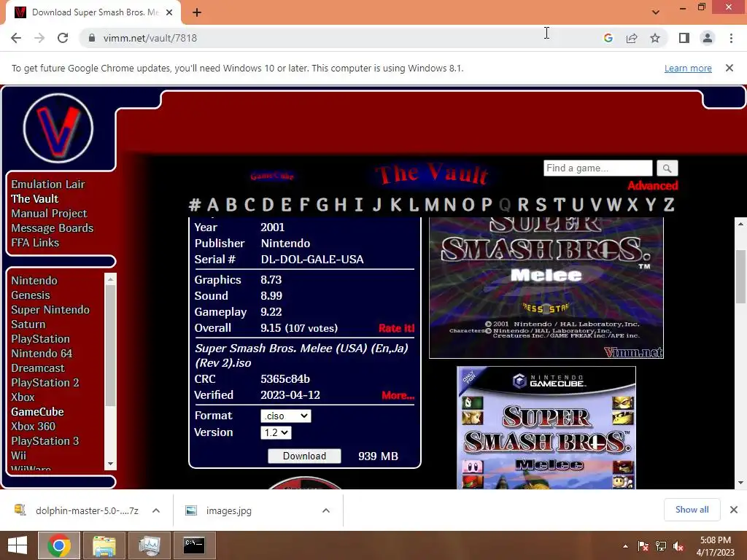Expand the dolphin-master download options chevron

pos(156,510)
